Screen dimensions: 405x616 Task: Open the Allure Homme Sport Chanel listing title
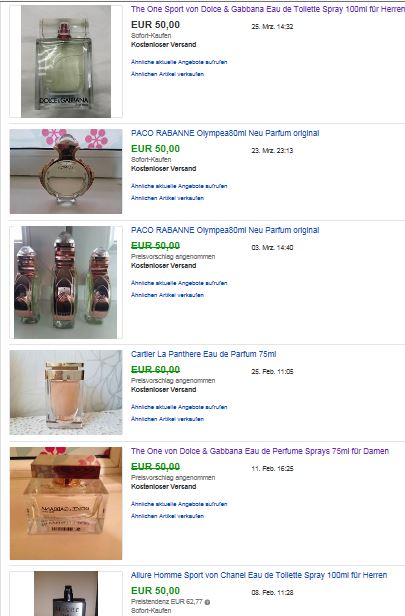[x=259, y=575]
